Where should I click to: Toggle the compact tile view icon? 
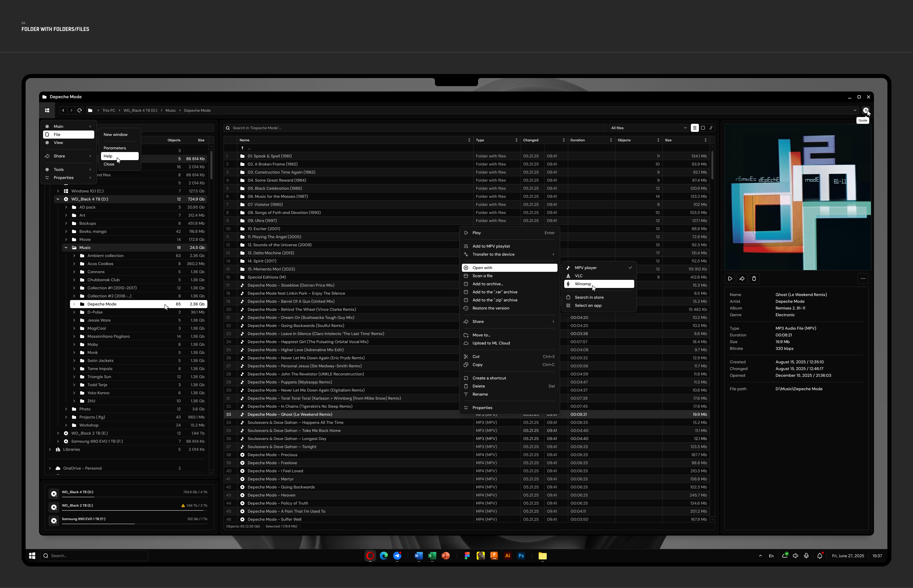click(x=703, y=128)
